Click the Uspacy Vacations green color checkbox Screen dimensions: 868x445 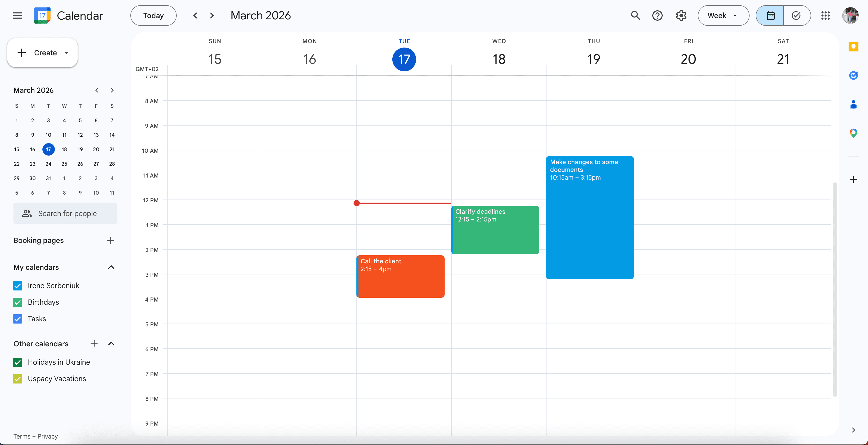[18, 379]
